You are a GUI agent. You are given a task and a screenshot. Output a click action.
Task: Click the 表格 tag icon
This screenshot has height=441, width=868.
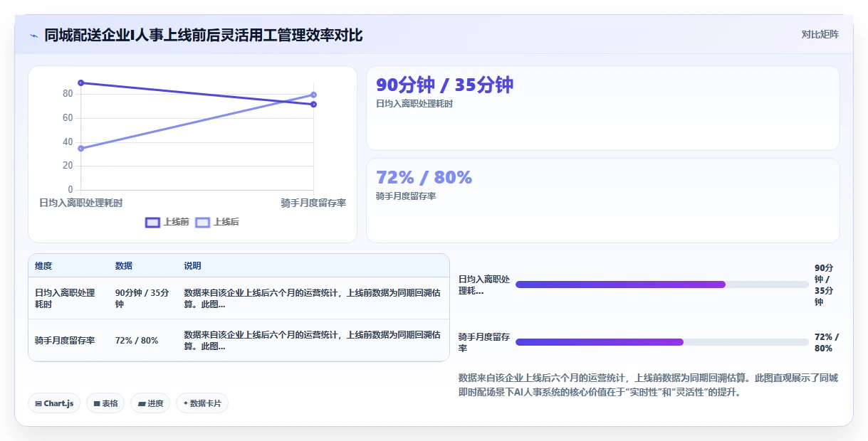pos(97,403)
